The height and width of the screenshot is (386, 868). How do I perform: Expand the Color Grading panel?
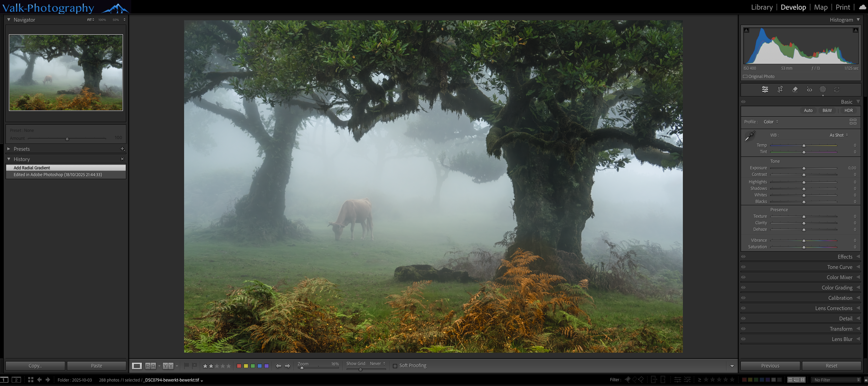click(x=837, y=287)
